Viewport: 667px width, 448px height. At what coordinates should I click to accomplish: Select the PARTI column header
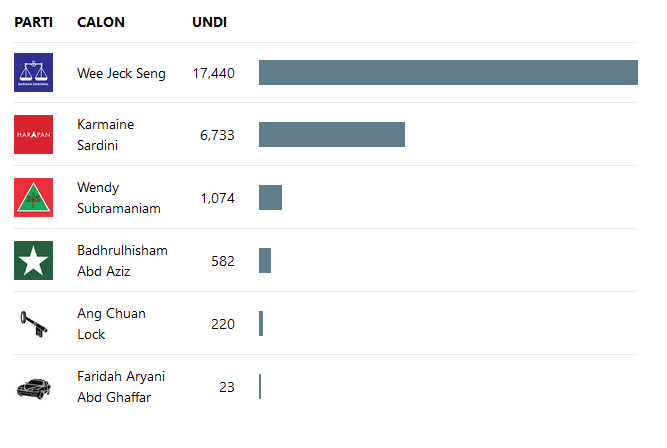[x=33, y=22]
